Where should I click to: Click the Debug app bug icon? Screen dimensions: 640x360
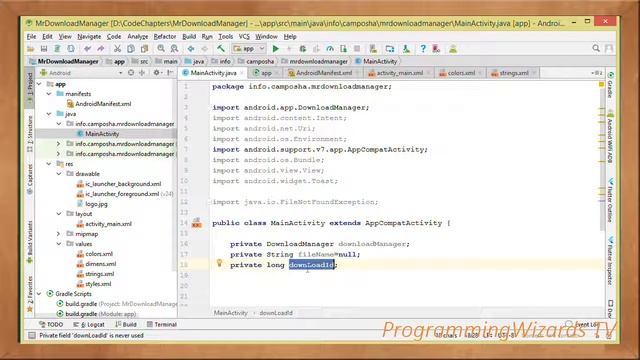302,49
